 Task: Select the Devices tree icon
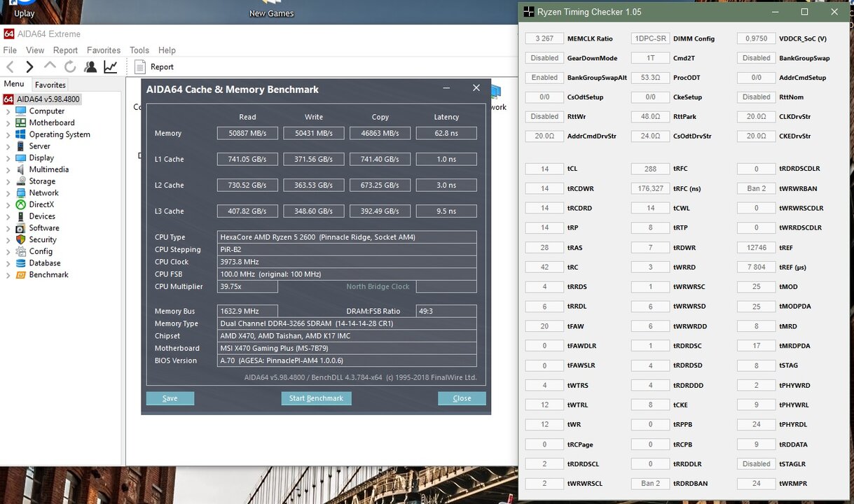(x=20, y=216)
